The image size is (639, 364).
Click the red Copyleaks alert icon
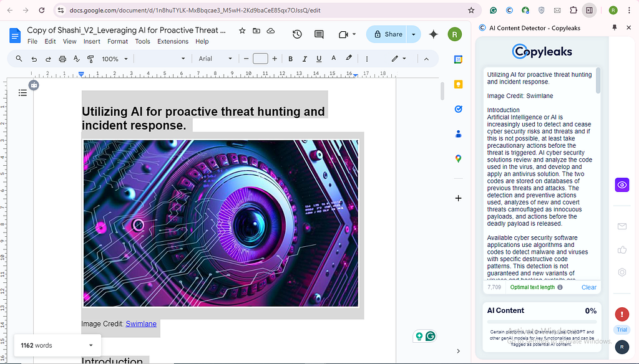coord(622,314)
